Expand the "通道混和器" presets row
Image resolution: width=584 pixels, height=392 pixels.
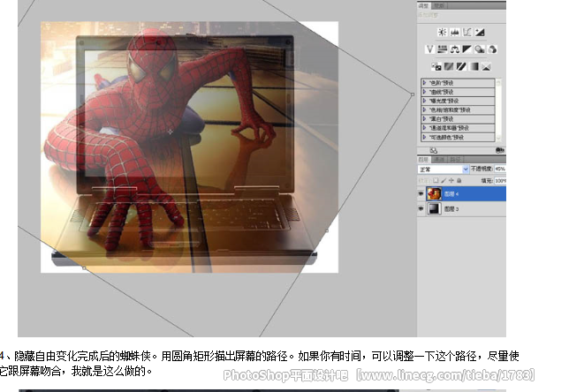(425, 128)
